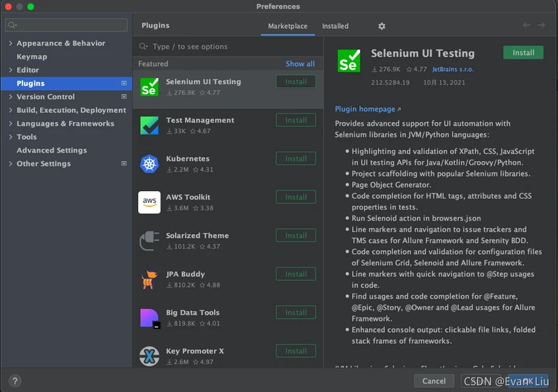Screen dimensions: 558x392
Task: Click the Big Data Tools icon
Action: [149, 318]
